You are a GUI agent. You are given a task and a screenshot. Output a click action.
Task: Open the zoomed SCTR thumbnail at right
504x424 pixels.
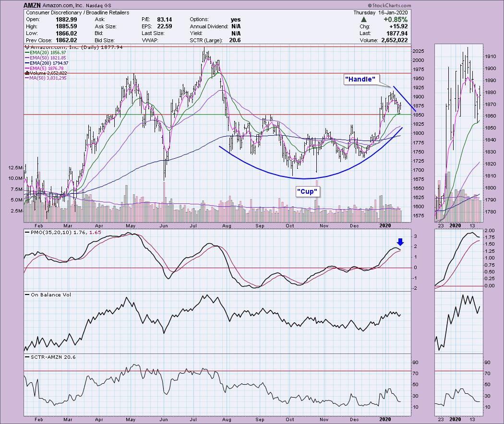click(x=459, y=385)
